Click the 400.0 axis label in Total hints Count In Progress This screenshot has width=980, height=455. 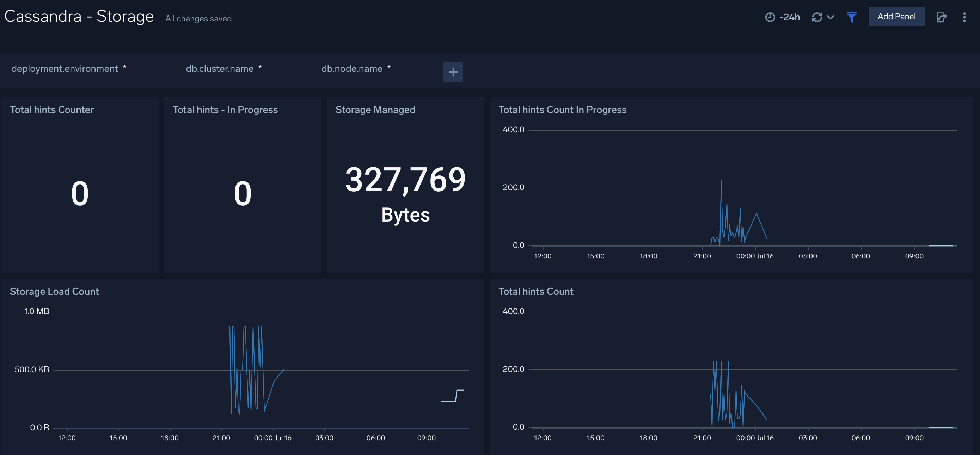click(x=513, y=130)
